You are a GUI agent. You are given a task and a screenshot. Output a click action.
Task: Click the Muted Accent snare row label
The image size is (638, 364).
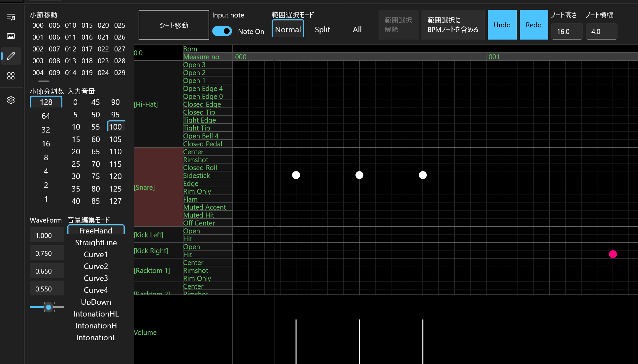205,207
